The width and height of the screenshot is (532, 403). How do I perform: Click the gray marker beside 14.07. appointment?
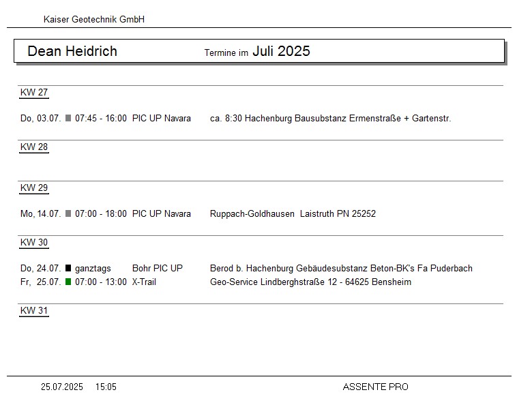tap(68, 214)
